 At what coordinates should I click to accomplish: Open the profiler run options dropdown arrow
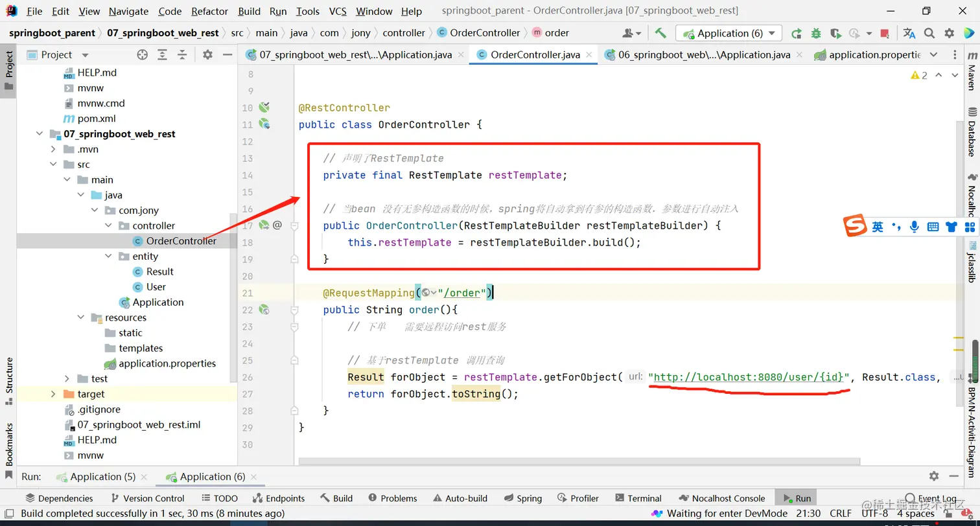(869, 34)
